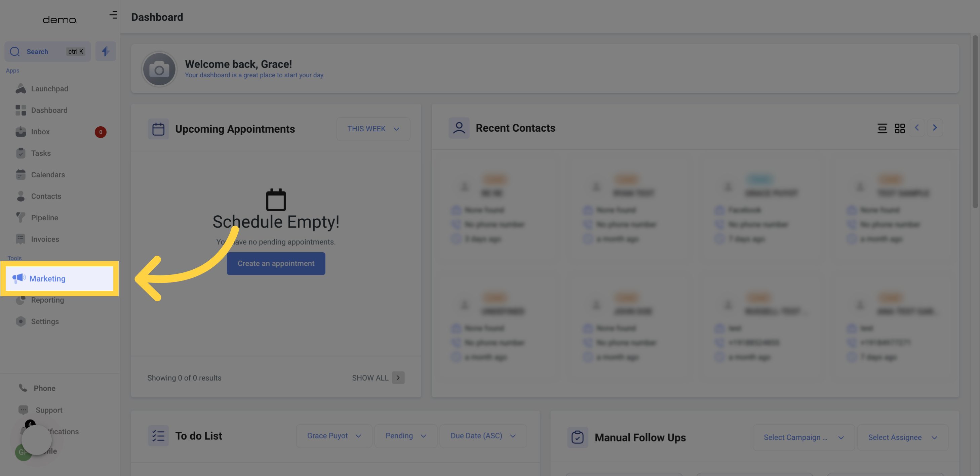Click Manual Follow Ups clipboard icon
This screenshot has height=476, width=980.
[578, 437]
